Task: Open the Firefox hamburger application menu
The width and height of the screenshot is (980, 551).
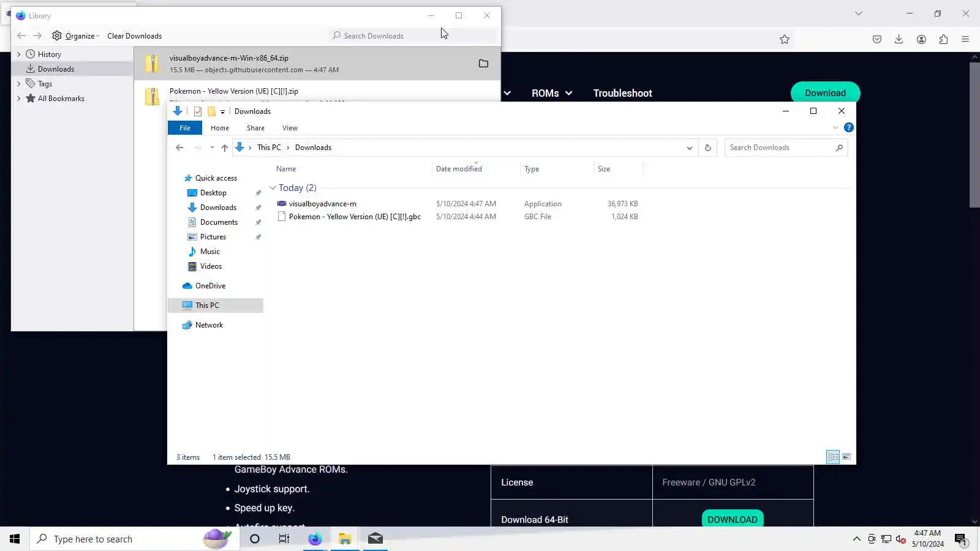Action: pyautogui.click(x=965, y=39)
